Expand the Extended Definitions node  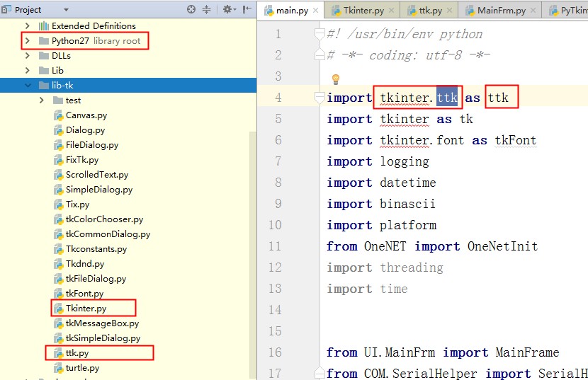(x=27, y=26)
